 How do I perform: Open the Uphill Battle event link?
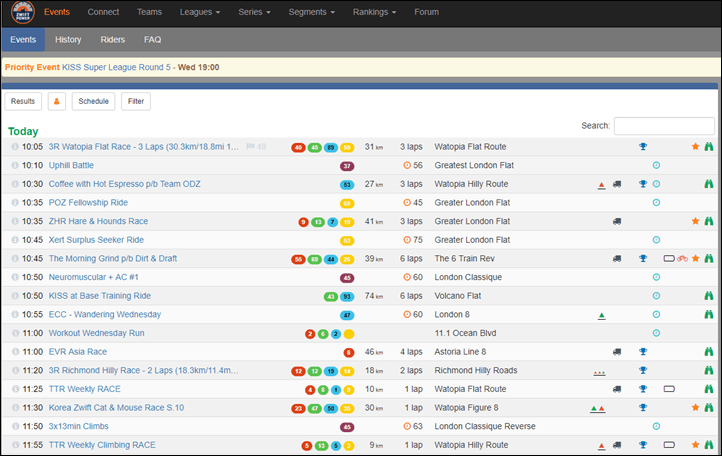(x=71, y=165)
